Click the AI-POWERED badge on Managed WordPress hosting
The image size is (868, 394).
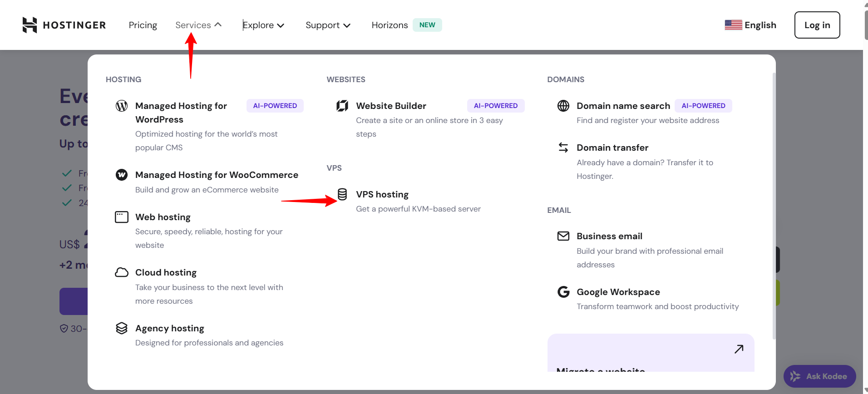pos(275,106)
